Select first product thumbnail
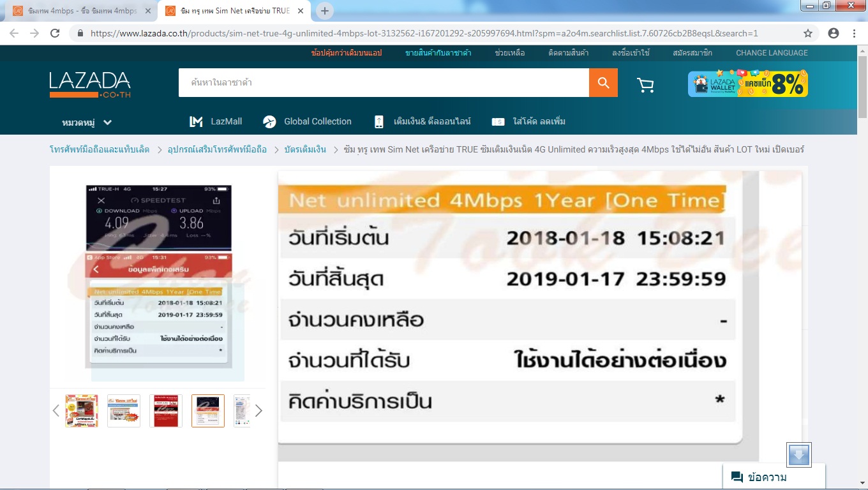Viewport: 868px width, 490px height. coord(82,410)
